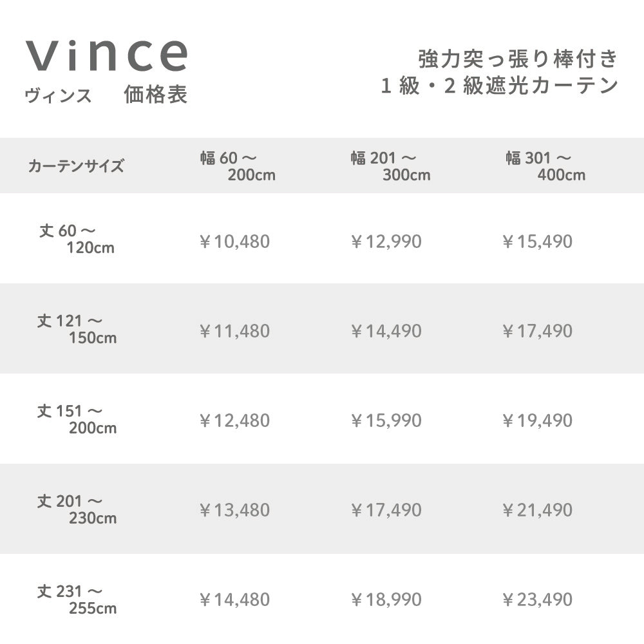Click the ¥15,990 price cell

[386, 421]
